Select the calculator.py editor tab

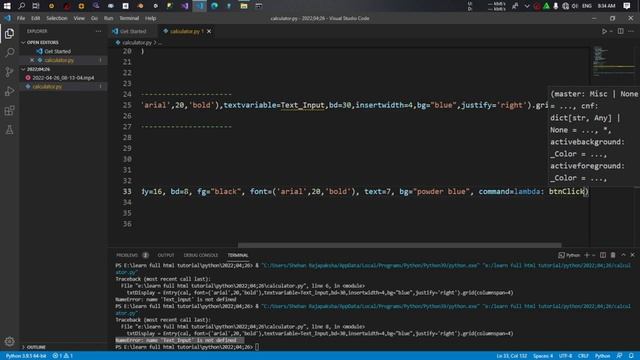(x=187, y=31)
